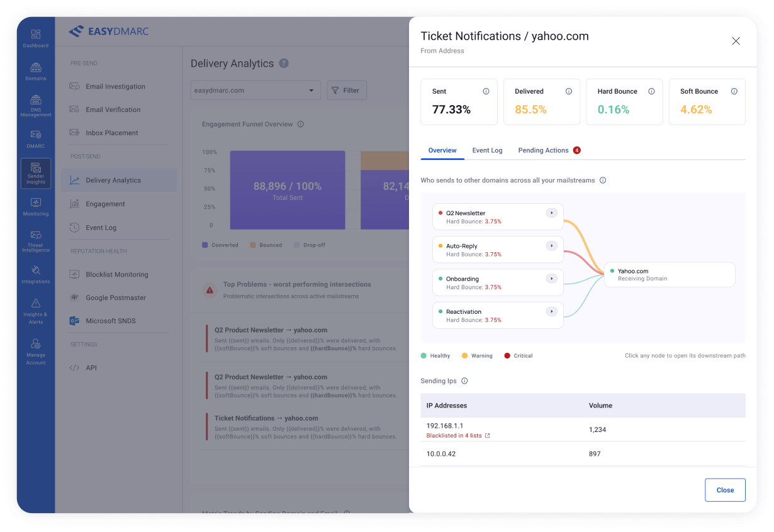Image resolution: width=774 pixels, height=532 pixels.
Task: Open Engagement menu item
Action: pyautogui.click(x=119, y=204)
